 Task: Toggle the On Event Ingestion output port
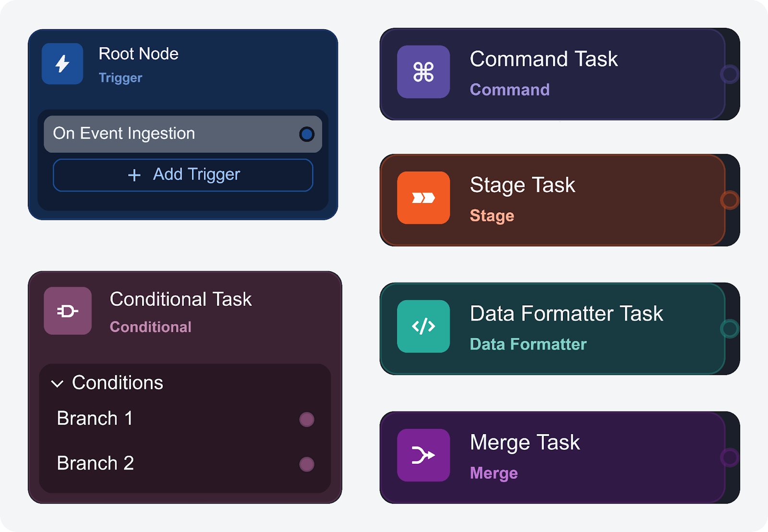click(307, 134)
